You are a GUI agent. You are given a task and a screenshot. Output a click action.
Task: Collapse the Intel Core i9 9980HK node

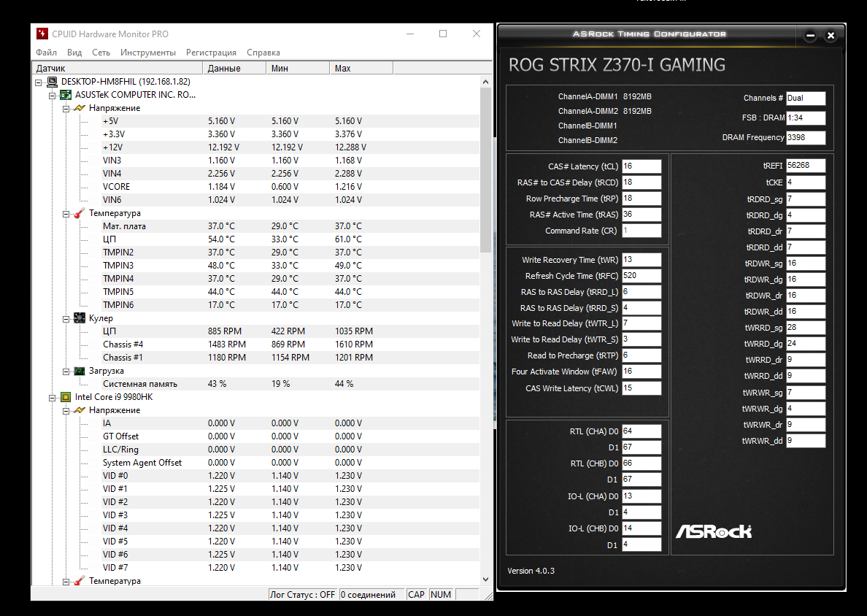pyautogui.click(x=52, y=398)
